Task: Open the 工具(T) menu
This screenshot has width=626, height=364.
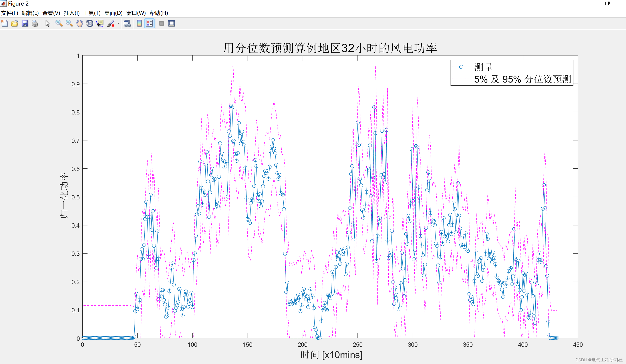Action: tap(92, 13)
